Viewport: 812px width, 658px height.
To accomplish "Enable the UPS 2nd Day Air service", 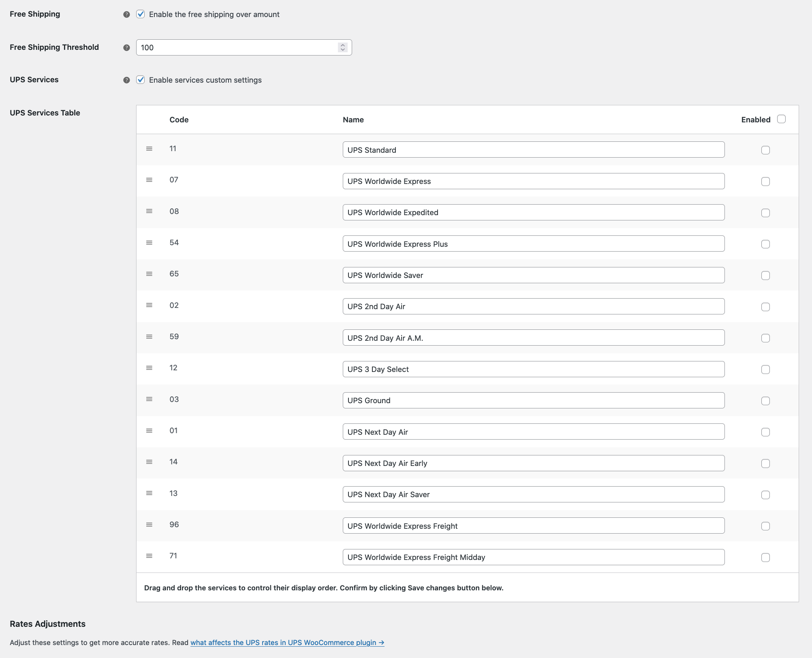I will point(765,307).
